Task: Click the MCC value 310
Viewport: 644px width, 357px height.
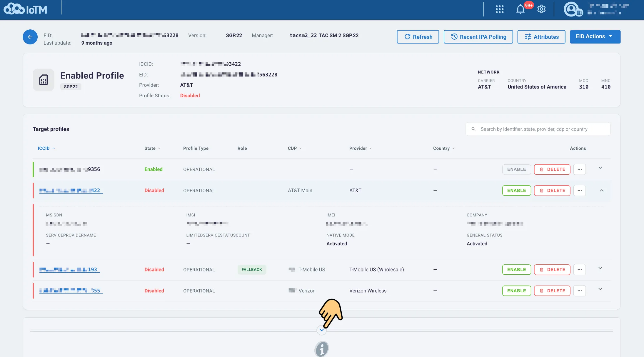Action: click(584, 87)
